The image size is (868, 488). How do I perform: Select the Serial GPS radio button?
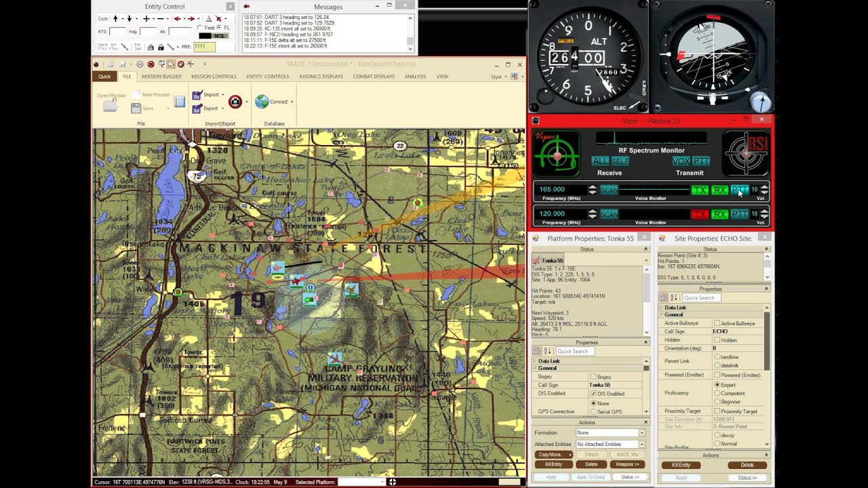(x=593, y=411)
